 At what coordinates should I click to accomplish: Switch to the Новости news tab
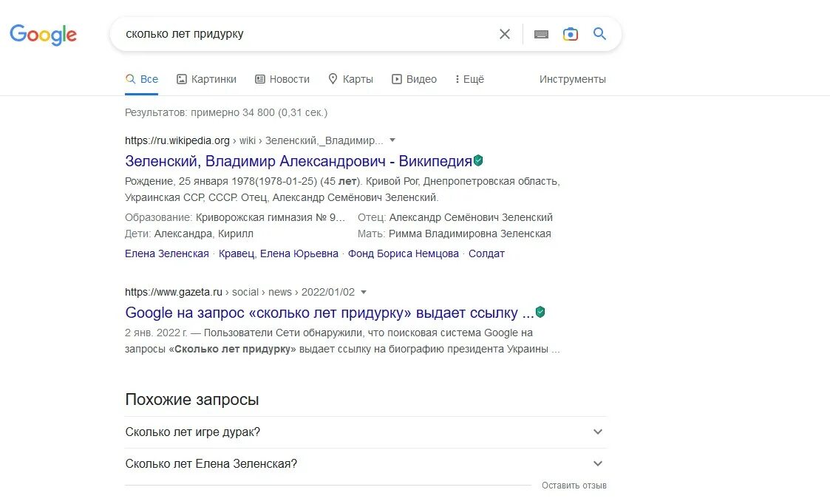click(x=282, y=79)
